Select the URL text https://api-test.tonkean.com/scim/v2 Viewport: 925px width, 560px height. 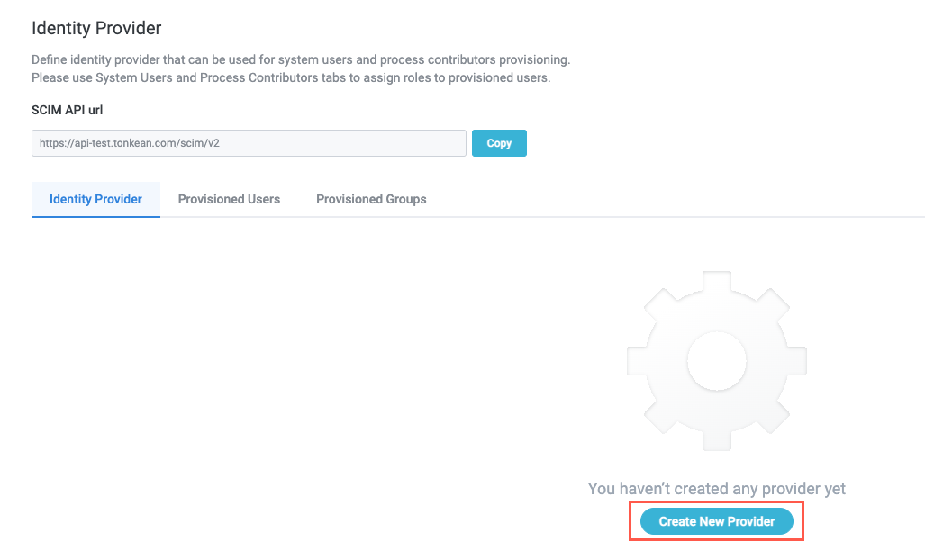point(128,142)
